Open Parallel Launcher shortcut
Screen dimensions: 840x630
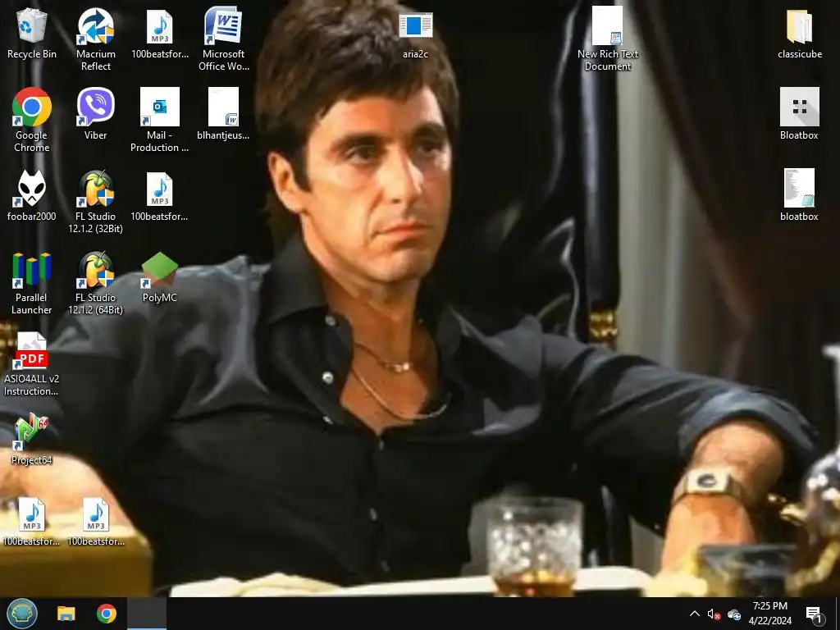point(32,283)
